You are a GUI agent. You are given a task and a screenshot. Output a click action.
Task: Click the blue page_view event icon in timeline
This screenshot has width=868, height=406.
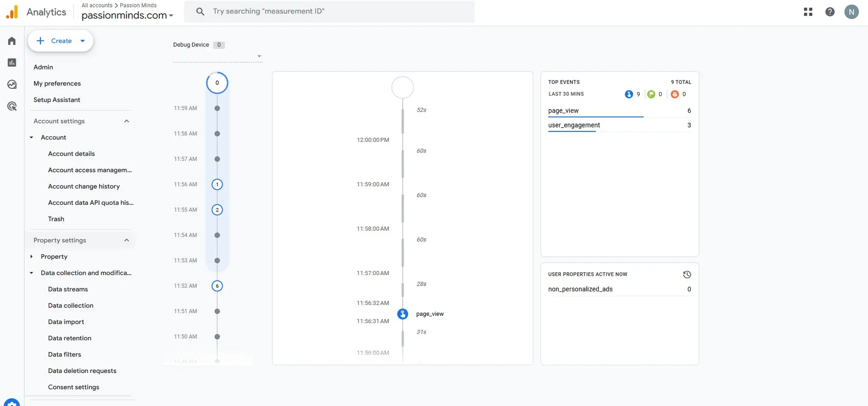[x=403, y=314]
